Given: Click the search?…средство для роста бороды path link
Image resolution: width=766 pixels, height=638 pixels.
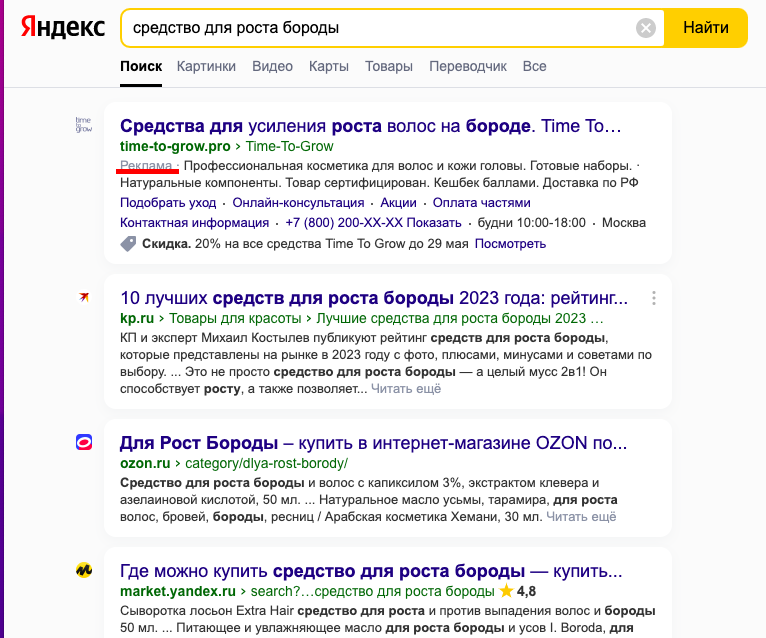Looking at the screenshot, I should click(x=372, y=591).
